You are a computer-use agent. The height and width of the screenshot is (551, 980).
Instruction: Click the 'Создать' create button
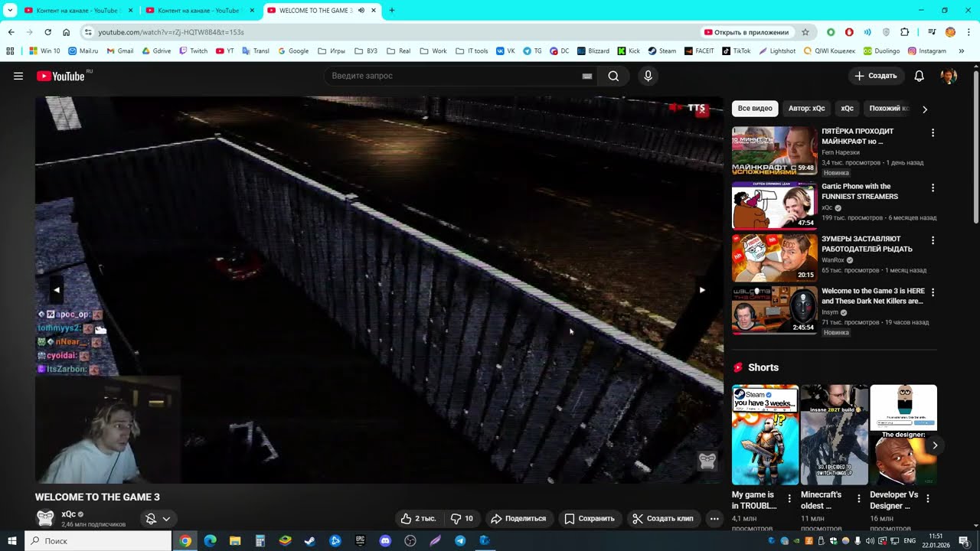pos(876,76)
